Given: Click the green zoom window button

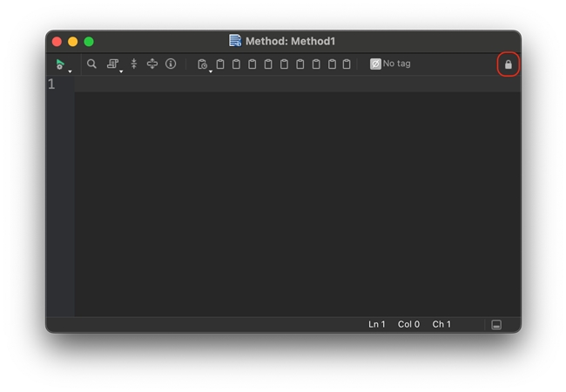Looking at the screenshot, I should click(89, 41).
